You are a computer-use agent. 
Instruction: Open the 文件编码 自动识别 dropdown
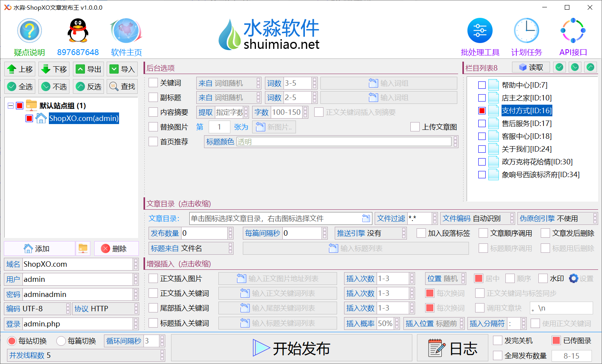point(477,218)
